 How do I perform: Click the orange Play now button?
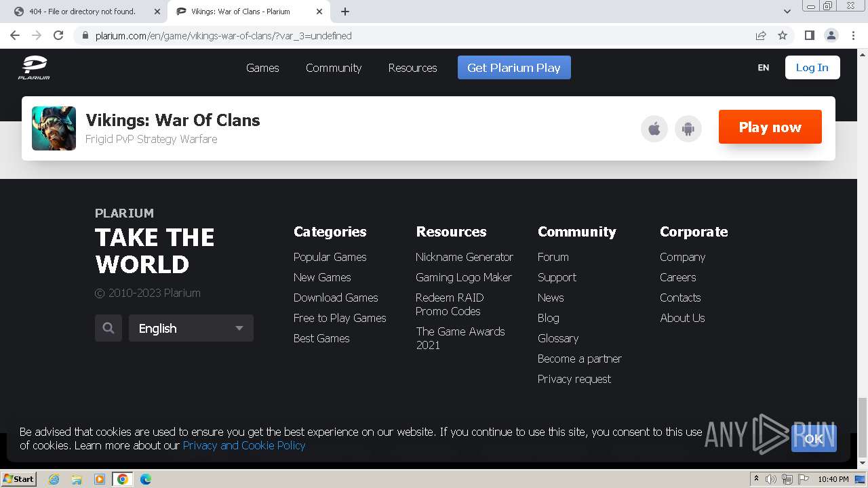tap(770, 127)
